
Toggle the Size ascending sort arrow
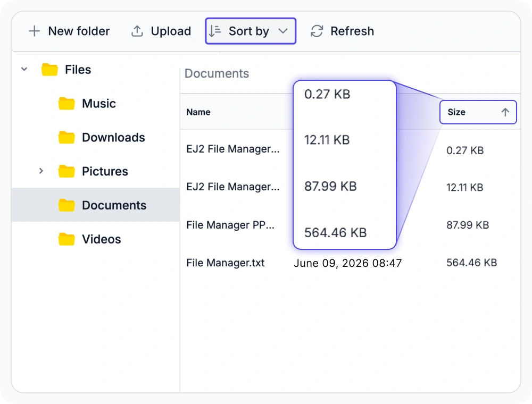tap(505, 112)
